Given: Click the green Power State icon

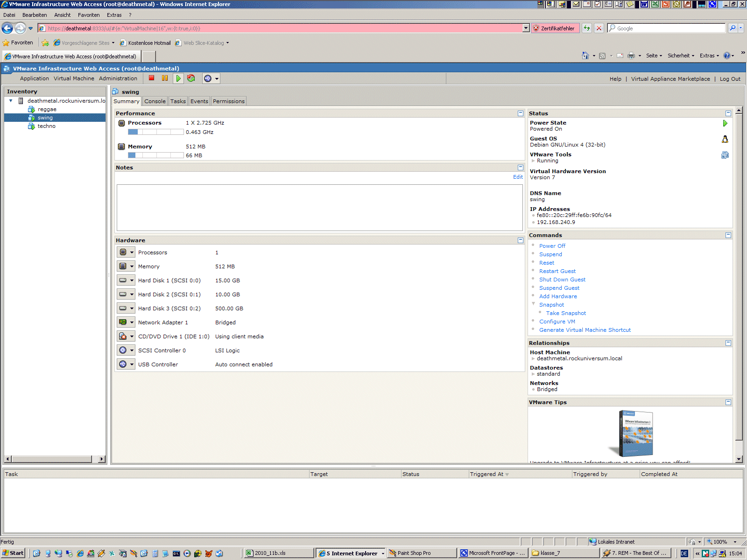Looking at the screenshot, I should [725, 123].
